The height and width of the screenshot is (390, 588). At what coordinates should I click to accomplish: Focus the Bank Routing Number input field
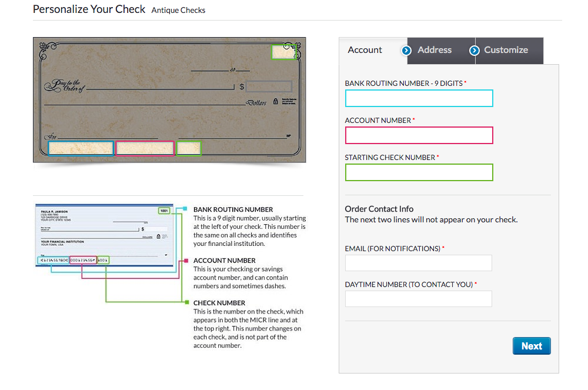[x=419, y=98]
